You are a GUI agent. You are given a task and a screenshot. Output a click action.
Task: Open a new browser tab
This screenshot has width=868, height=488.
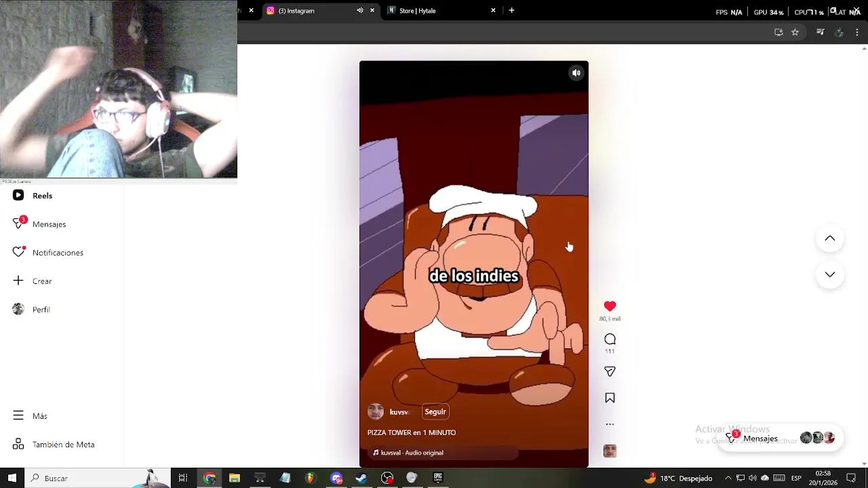[x=511, y=10]
